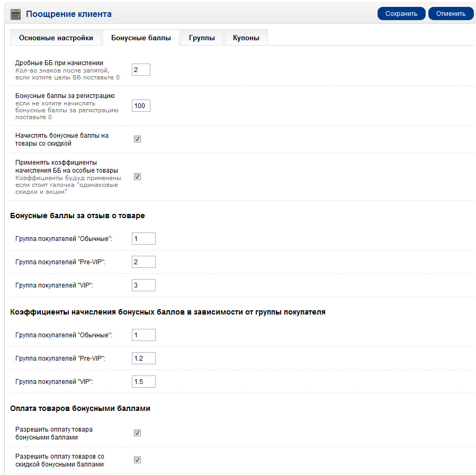The width and height of the screenshot is (476, 475).
Task: Switch to the Основные настройки tab
Action: pyautogui.click(x=56, y=38)
